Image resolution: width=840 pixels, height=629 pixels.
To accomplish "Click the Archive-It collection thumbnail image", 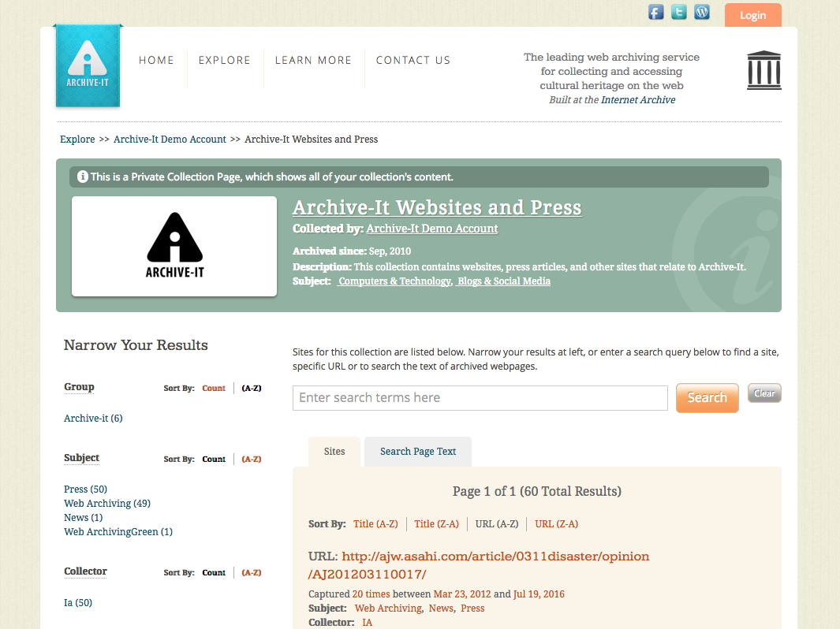I will (174, 246).
